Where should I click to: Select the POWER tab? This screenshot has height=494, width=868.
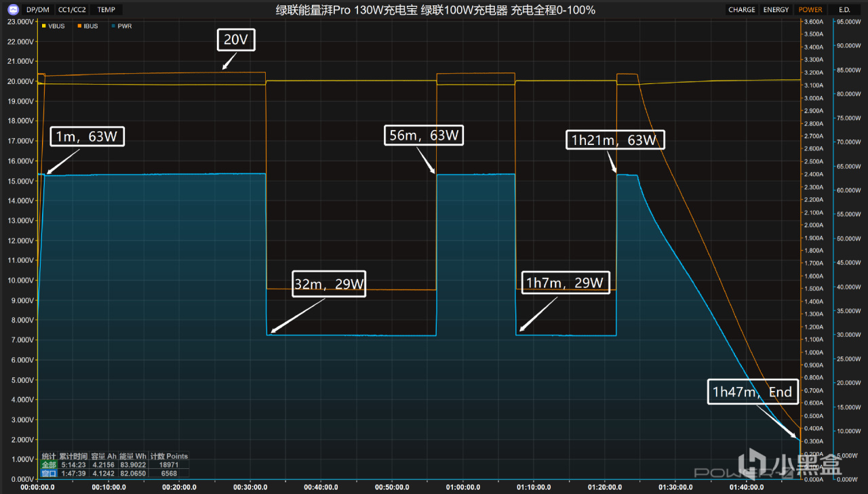(x=810, y=9)
